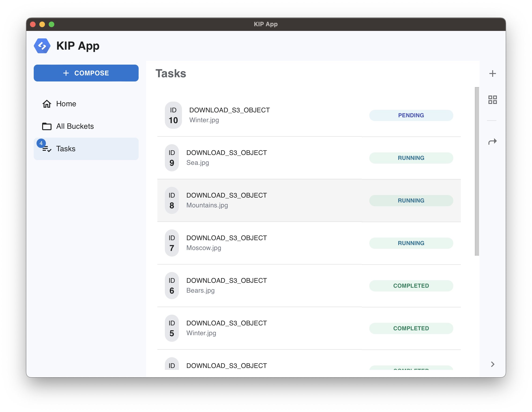Click the ID 5 badge
The height and width of the screenshot is (412, 532).
(x=172, y=328)
